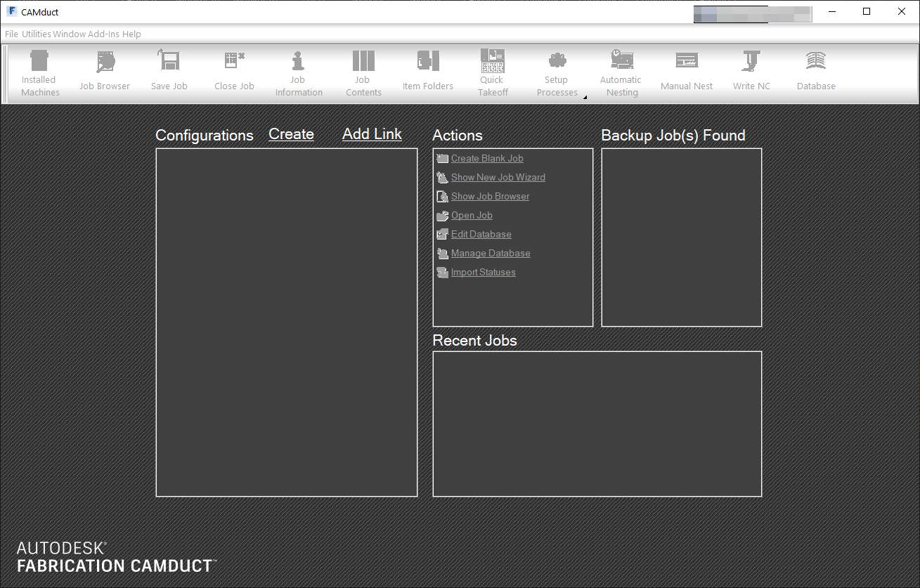This screenshot has height=588, width=920.
Task: Expand the Setup Processes dropdown arrow
Action: (x=585, y=97)
